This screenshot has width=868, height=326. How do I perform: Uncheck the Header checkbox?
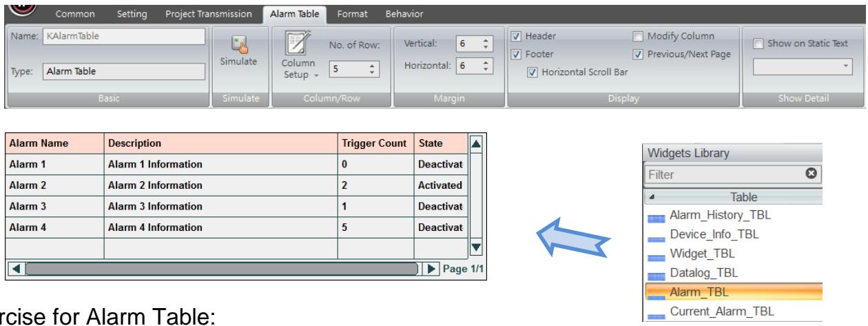coord(518,36)
